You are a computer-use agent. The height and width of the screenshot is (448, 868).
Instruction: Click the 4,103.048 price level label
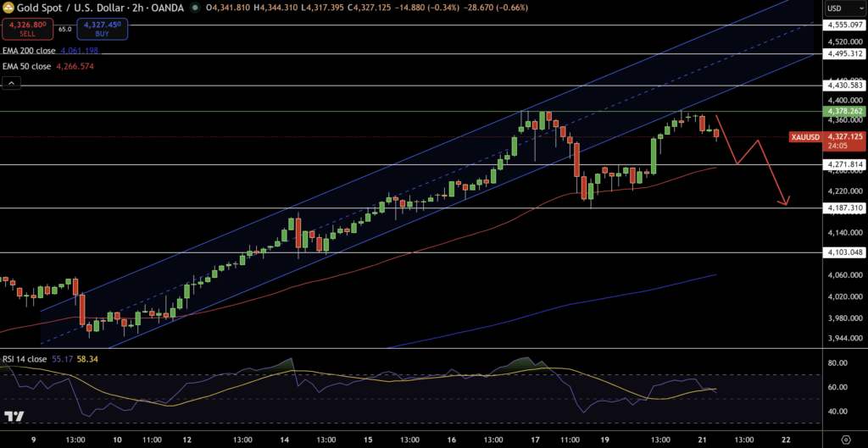(843, 252)
